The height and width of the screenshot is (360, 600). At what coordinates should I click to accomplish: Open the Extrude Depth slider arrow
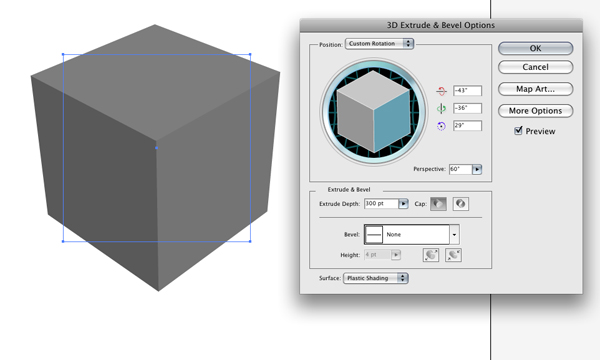[403, 204]
